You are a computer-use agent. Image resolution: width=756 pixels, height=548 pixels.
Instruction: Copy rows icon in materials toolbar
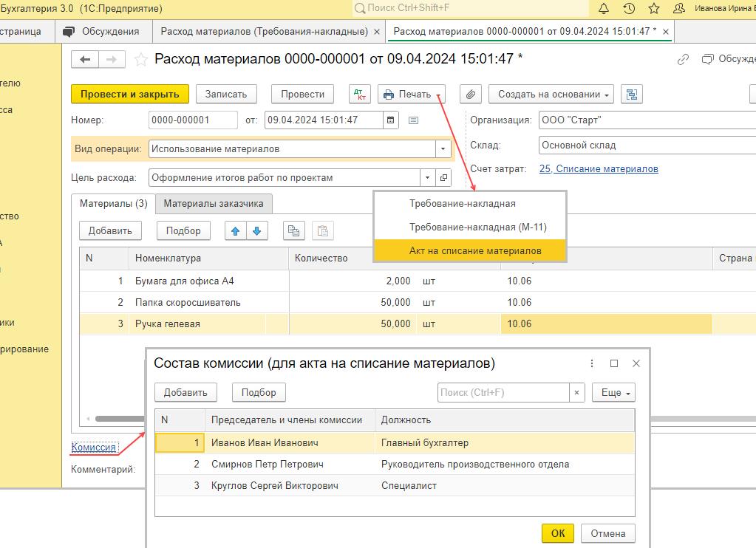pos(293,231)
